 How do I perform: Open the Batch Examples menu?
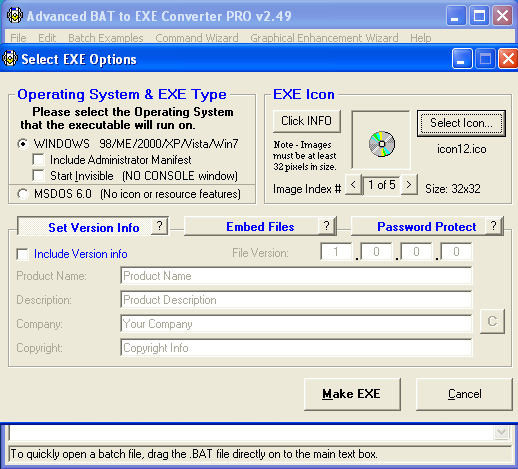click(x=106, y=38)
